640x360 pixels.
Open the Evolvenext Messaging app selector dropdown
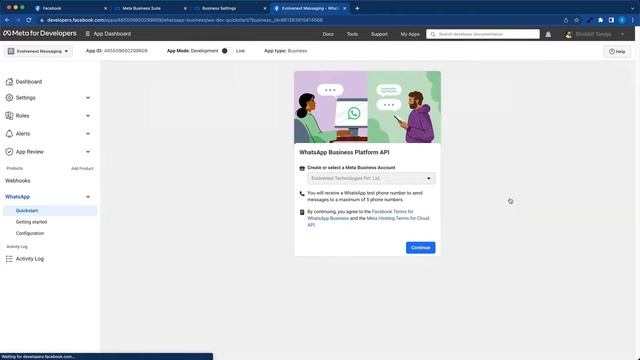[x=38, y=51]
